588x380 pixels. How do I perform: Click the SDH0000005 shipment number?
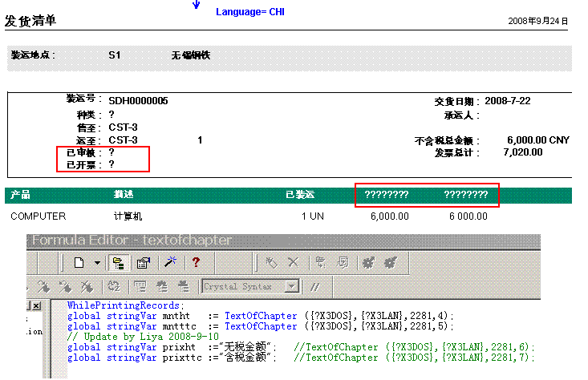(x=138, y=101)
